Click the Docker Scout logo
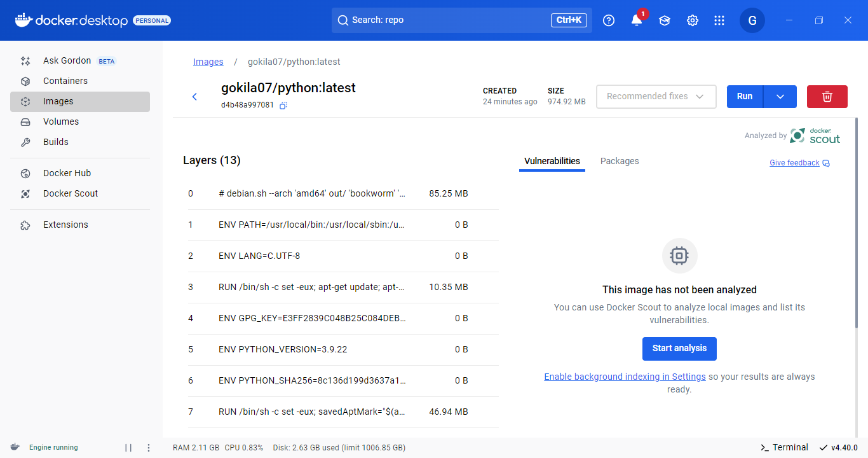The height and width of the screenshot is (458, 868). [815, 135]
